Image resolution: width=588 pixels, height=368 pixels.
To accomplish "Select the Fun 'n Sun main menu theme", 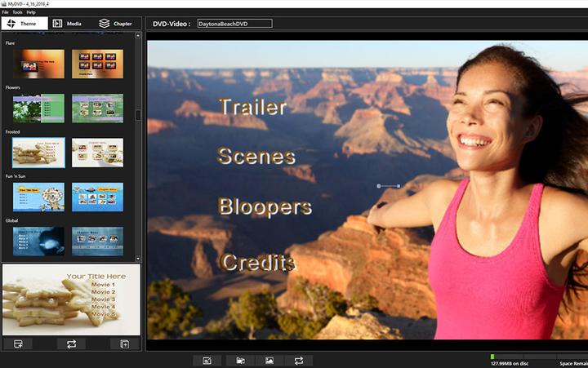I will [38, 197].
